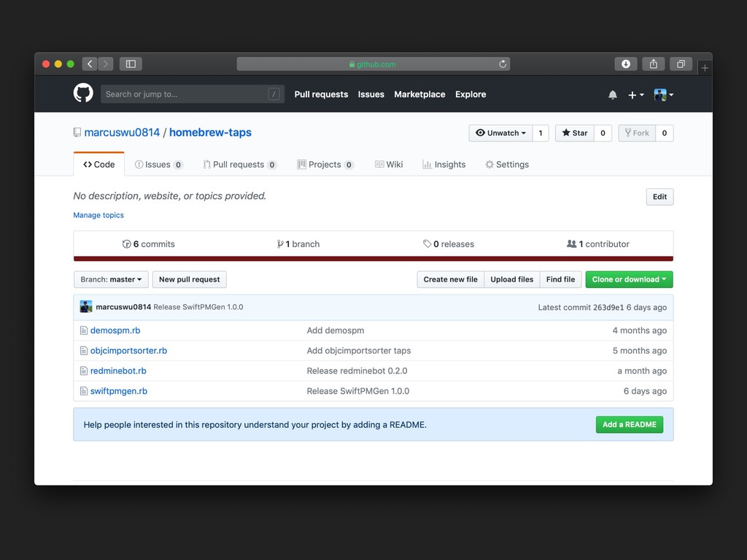The height and width of the screenshot is (560, 747).
Task: Show Safari downloads
Action: tap(626, 64)
